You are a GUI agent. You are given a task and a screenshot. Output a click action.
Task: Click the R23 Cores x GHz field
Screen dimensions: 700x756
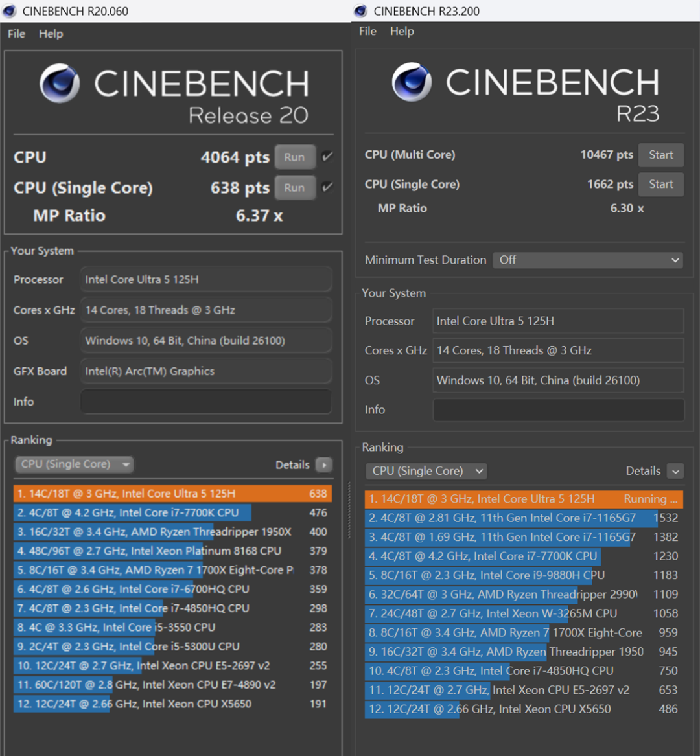click(x=558, y=350)
